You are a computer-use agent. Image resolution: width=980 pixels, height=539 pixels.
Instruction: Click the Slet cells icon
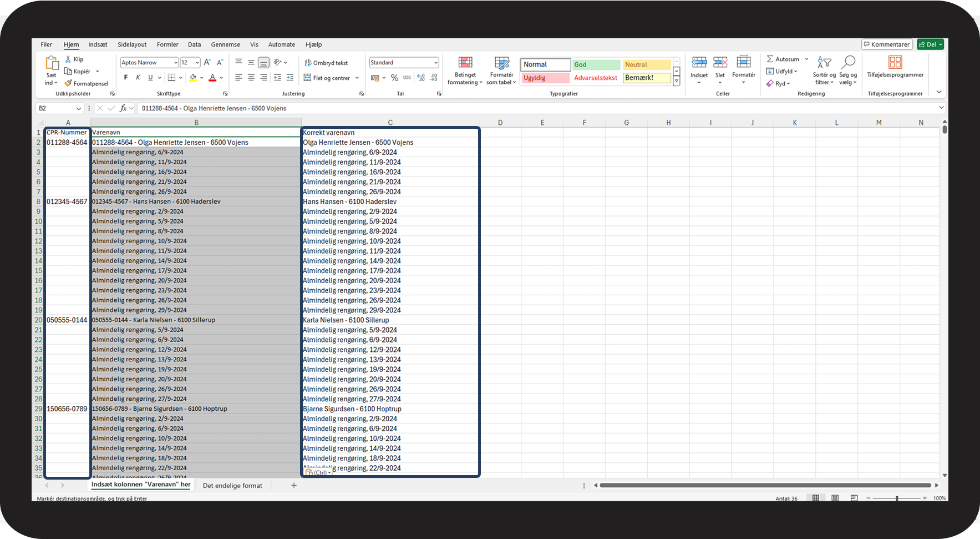click(x=720, y=62)
